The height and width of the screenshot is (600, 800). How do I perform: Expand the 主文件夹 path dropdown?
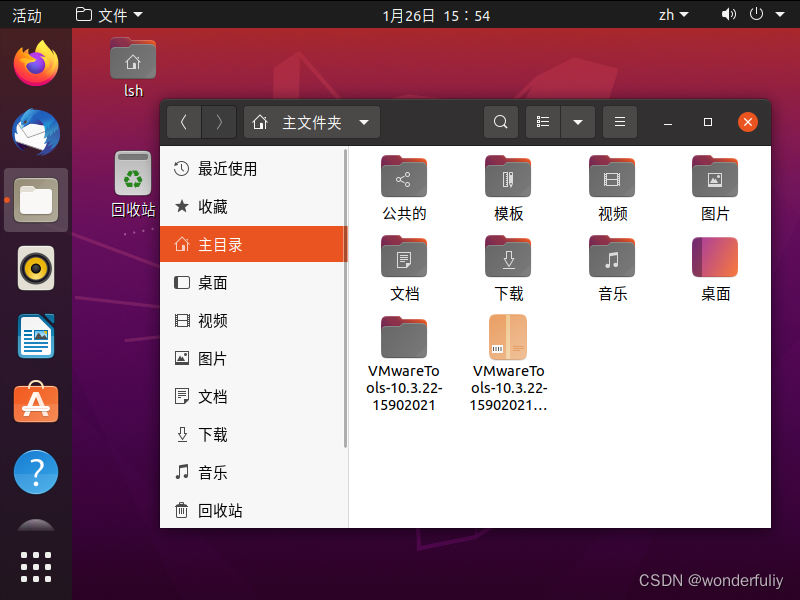click(x=364, y=122)
